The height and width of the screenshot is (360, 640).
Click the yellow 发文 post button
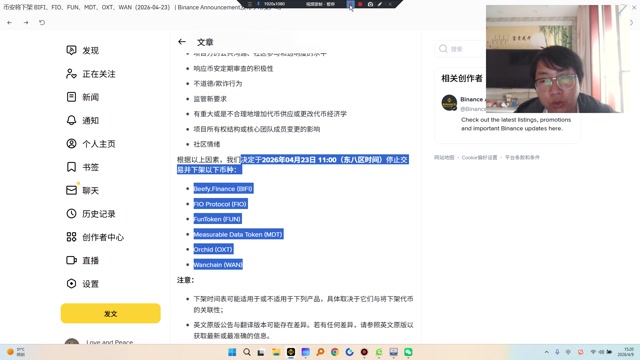tap(111, 313)
